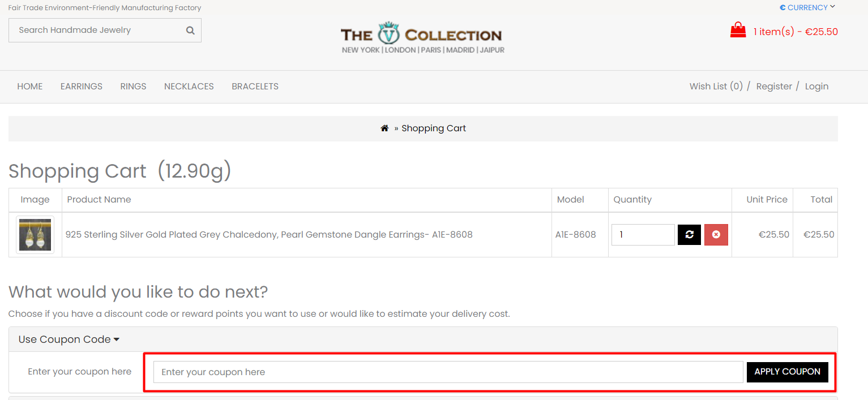Open Wish List (0)
The width and height of the screenshot is (868, 400).
tap(715, 86)
